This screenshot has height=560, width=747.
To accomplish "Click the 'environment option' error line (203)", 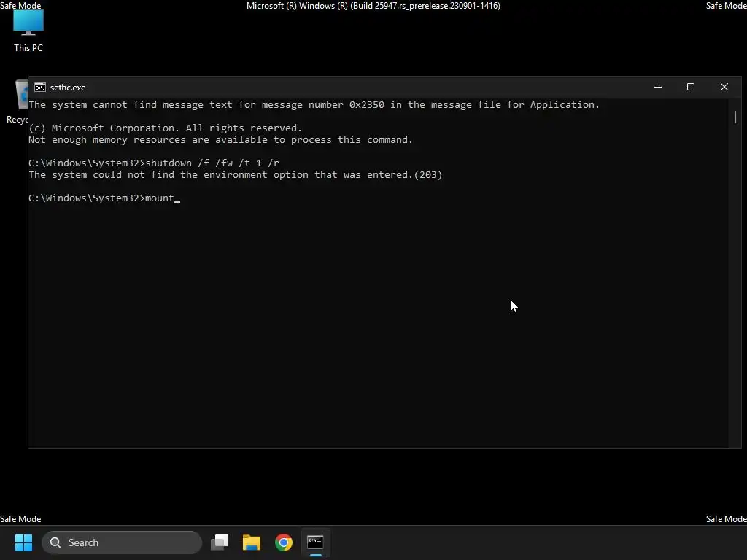I will 236,175.
